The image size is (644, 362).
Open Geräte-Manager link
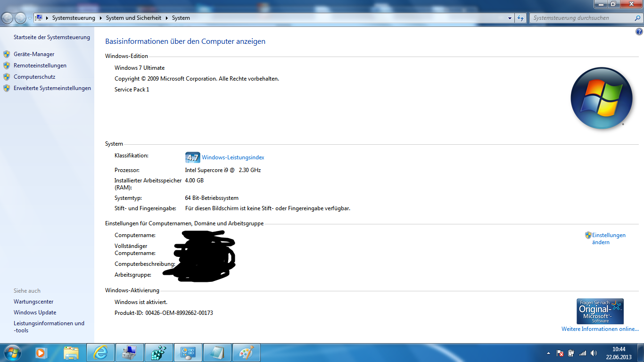pos(34,54)
